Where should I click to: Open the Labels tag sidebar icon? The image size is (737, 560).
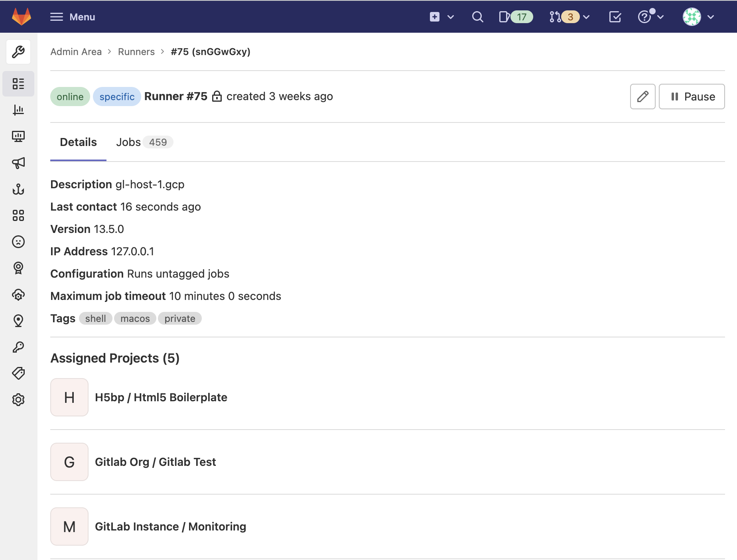18,373
